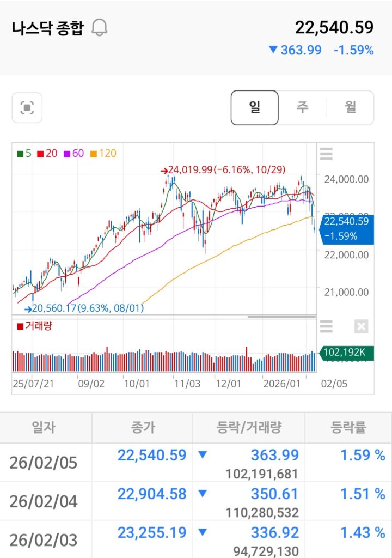Open the price chart hamburger menu
Screen dimensions: 392x558
pos(326,154)
